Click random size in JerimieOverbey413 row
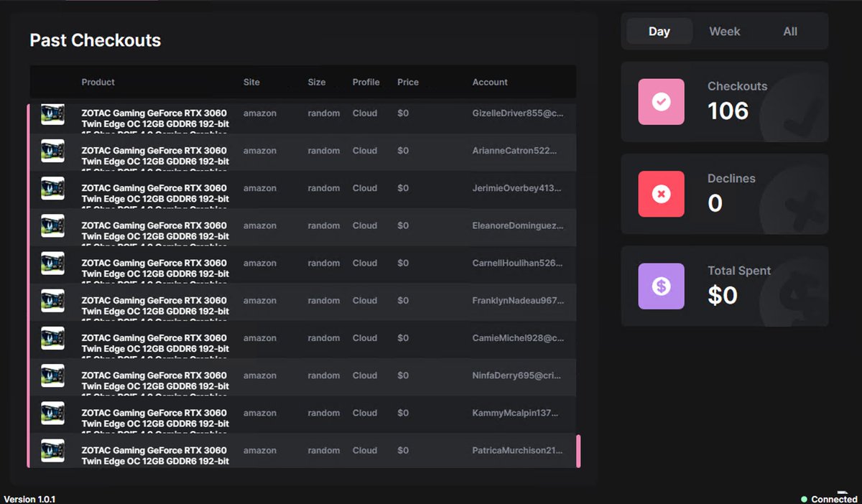 [324, 188]
